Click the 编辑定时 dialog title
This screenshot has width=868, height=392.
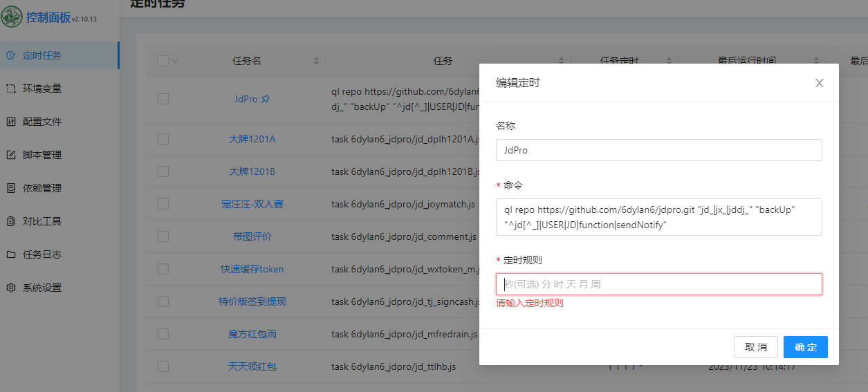point(518,83)
